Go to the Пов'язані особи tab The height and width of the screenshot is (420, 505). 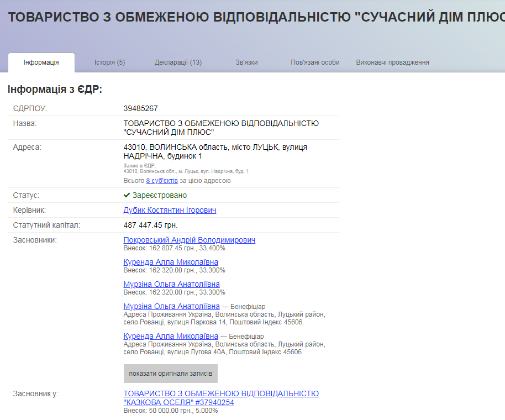315,62
